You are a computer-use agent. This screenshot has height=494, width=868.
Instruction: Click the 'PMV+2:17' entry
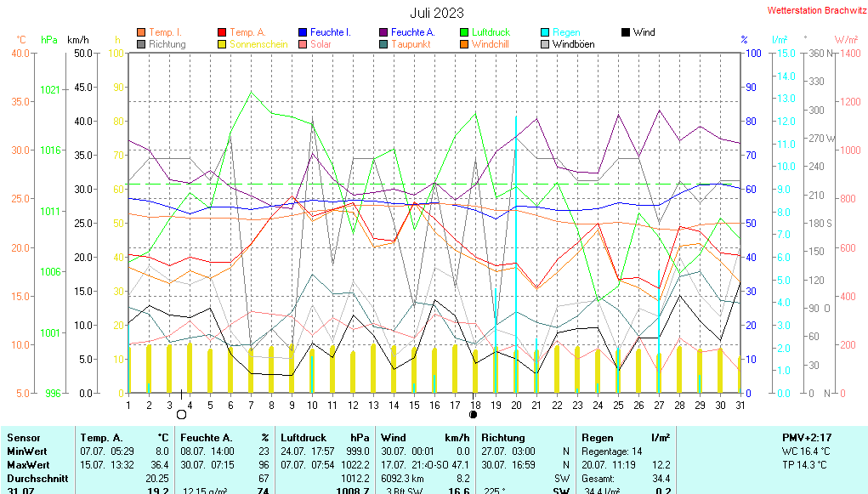(x=807, y=438)
